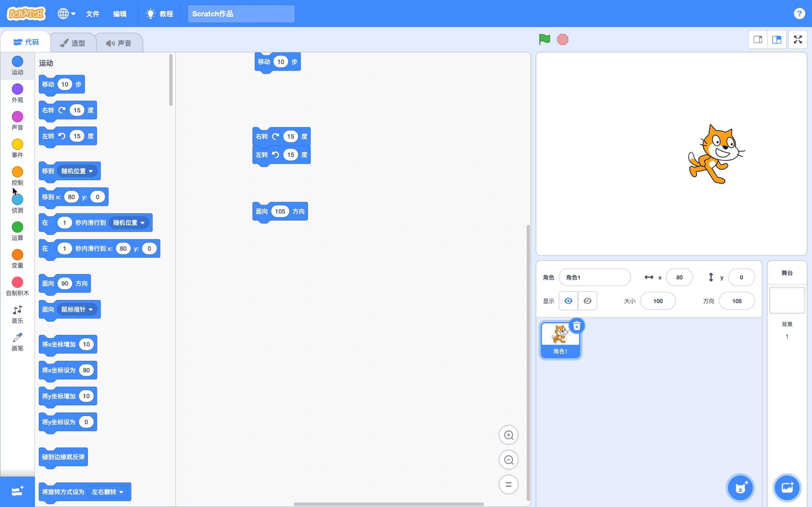Open the 文件 menu

(x=92, y=14)
